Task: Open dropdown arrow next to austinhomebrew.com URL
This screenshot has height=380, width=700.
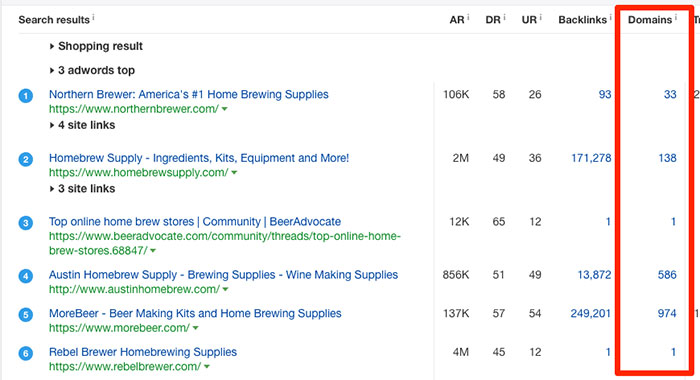Action: point(225,290)
